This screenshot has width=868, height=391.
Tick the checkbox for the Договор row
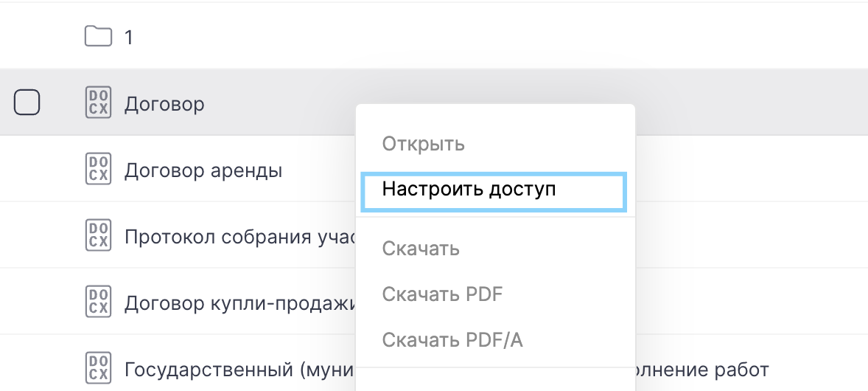click(27, 102)
